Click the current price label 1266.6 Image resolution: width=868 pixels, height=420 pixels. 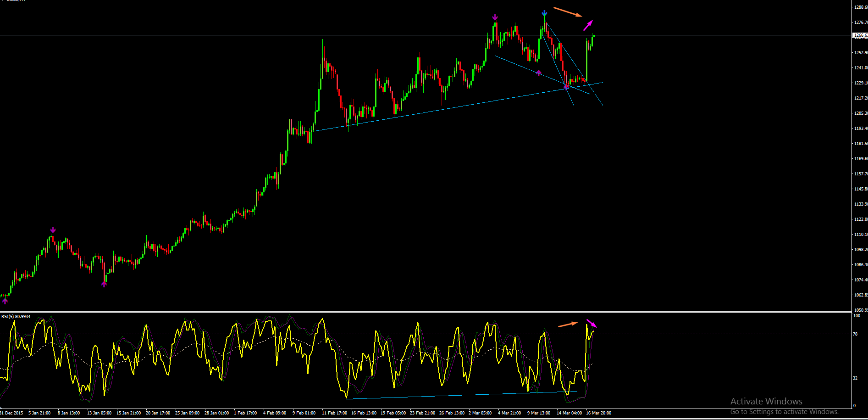tap(860, 35)
